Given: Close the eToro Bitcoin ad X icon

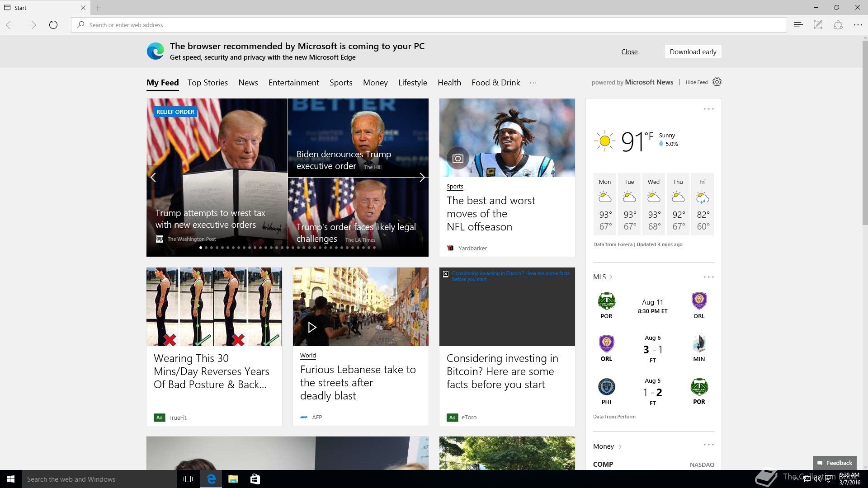Looking at the screenshot, I should click(x=445, y=274).
